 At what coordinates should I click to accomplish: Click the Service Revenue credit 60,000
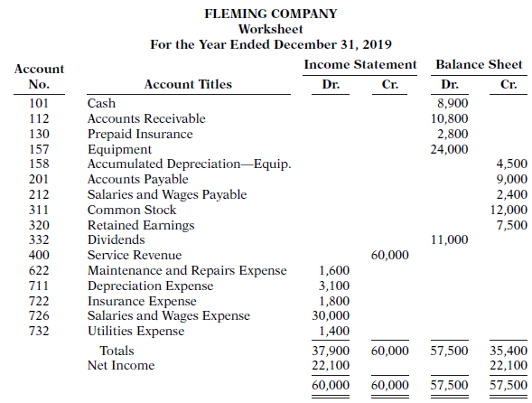[x=390, y=255]
